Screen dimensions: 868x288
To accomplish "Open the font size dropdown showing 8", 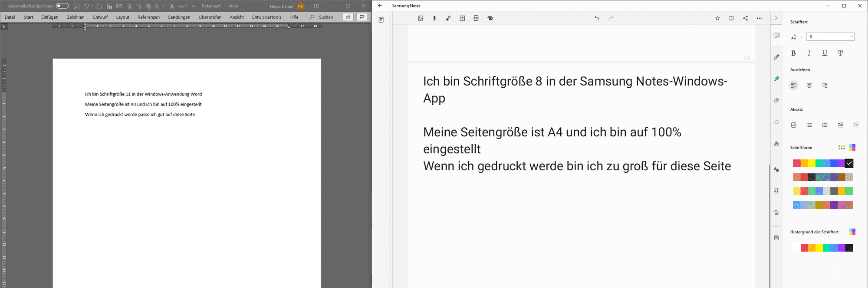I will (830, 36).
